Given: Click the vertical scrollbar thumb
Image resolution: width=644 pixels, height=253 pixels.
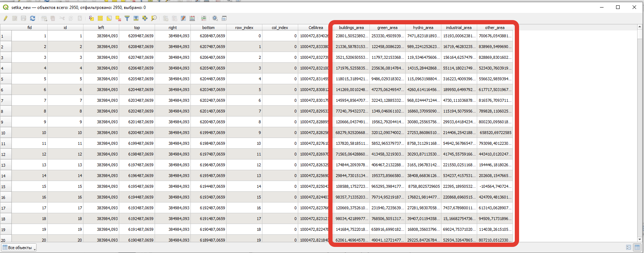Looking at the screenshot, I should (x=640, y=34).
